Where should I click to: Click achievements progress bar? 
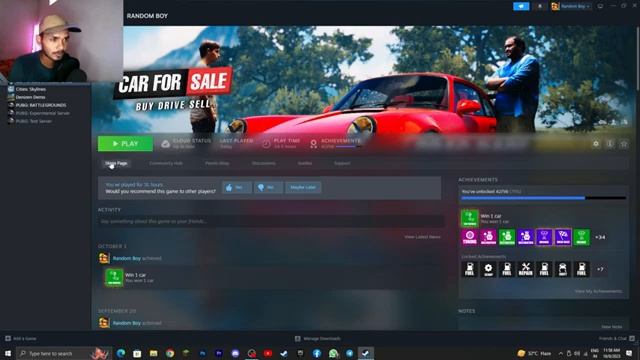[x=543, y=198]
